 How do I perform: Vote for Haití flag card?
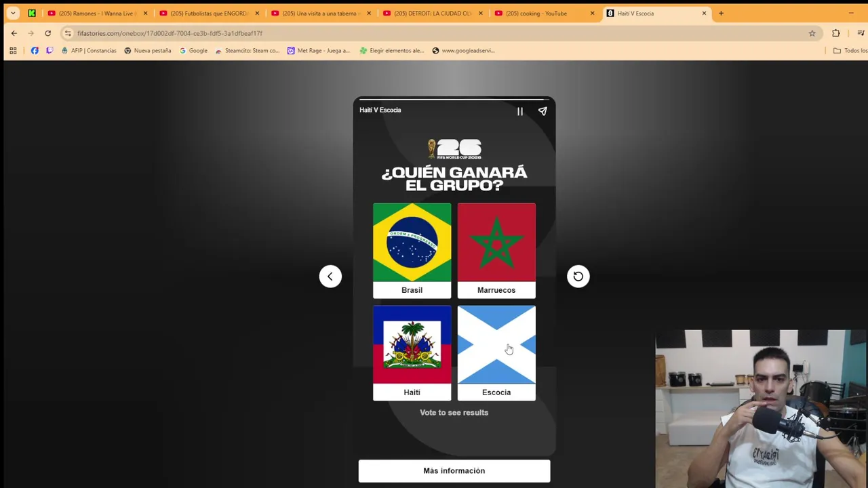coord(412,353)
